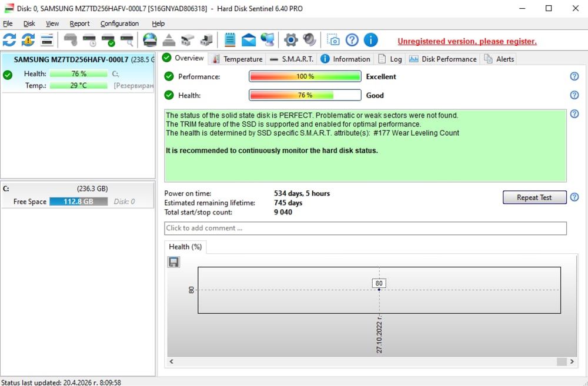Click the Excellent performance rating text

click(x=381, y=76)
